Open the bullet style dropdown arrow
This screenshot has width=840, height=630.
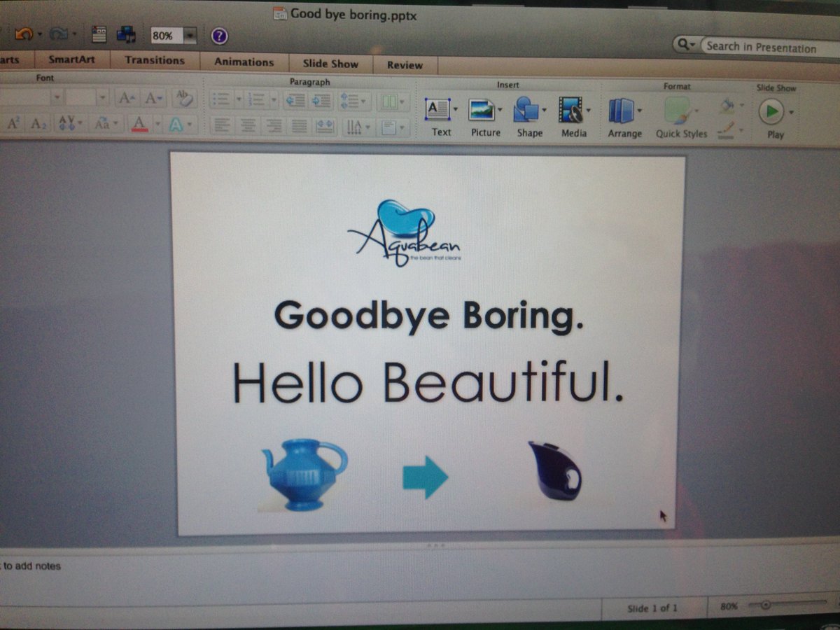click(238, 100)
